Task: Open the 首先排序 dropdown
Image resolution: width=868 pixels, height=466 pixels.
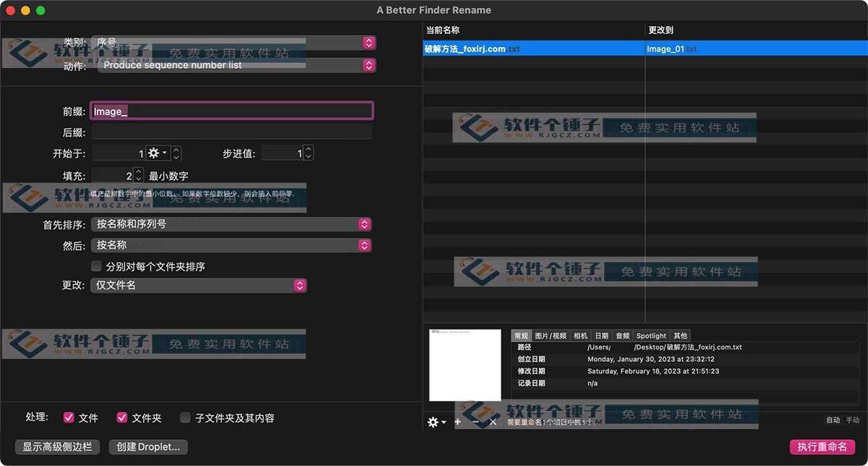Action: click(x=231, y=224)
